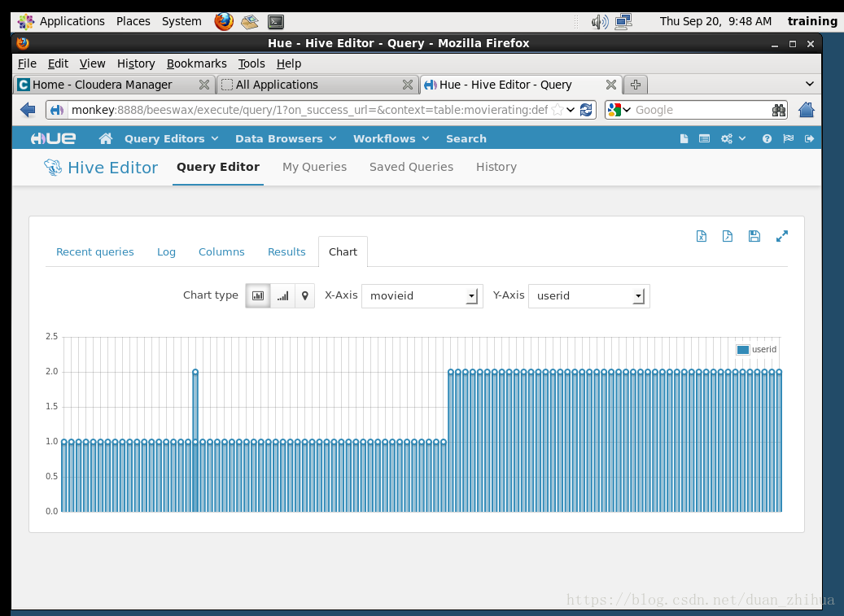Open the GNOME Places menu
The height and width of the screenshot is (616, 844).
coord(133,21)
